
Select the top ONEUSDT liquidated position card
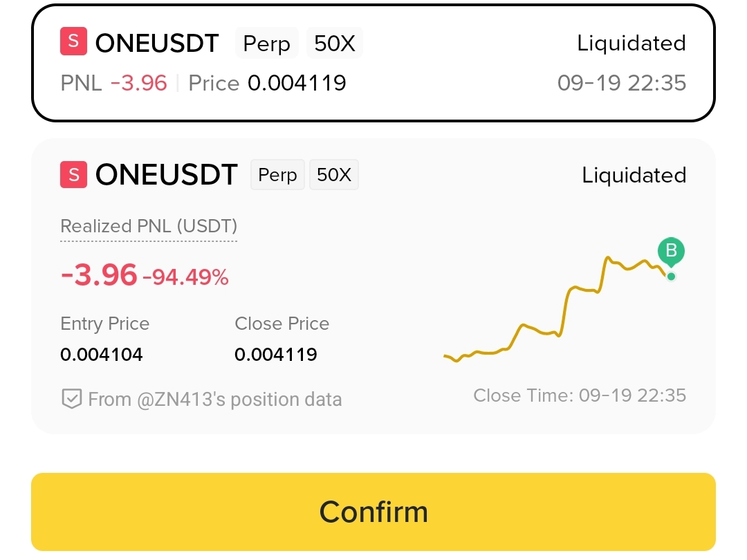point(373,62)
